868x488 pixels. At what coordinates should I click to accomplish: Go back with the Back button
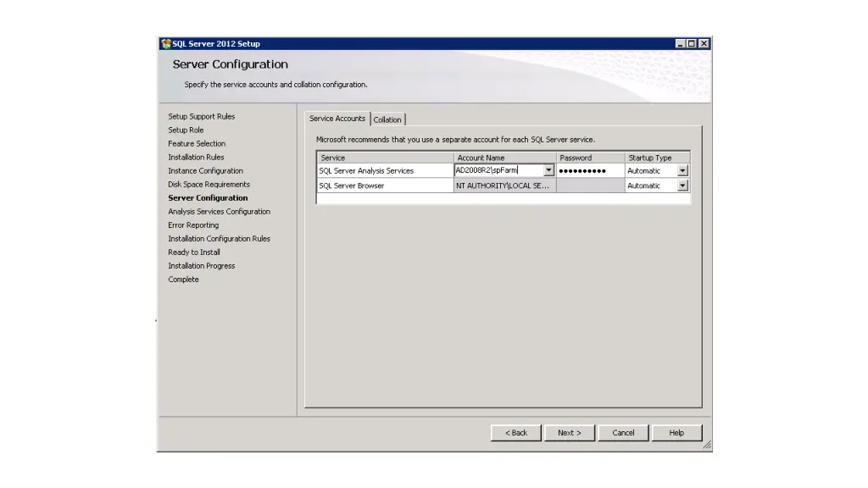(516, 433)
